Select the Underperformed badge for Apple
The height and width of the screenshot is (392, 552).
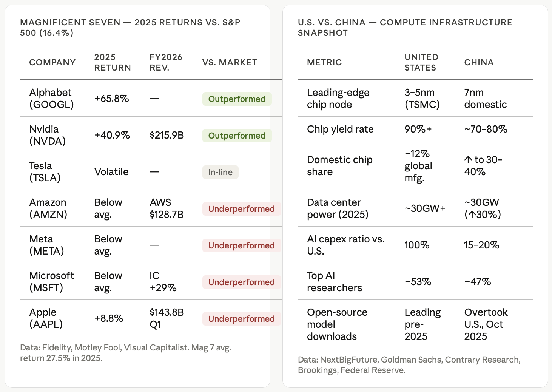point(241,319)
